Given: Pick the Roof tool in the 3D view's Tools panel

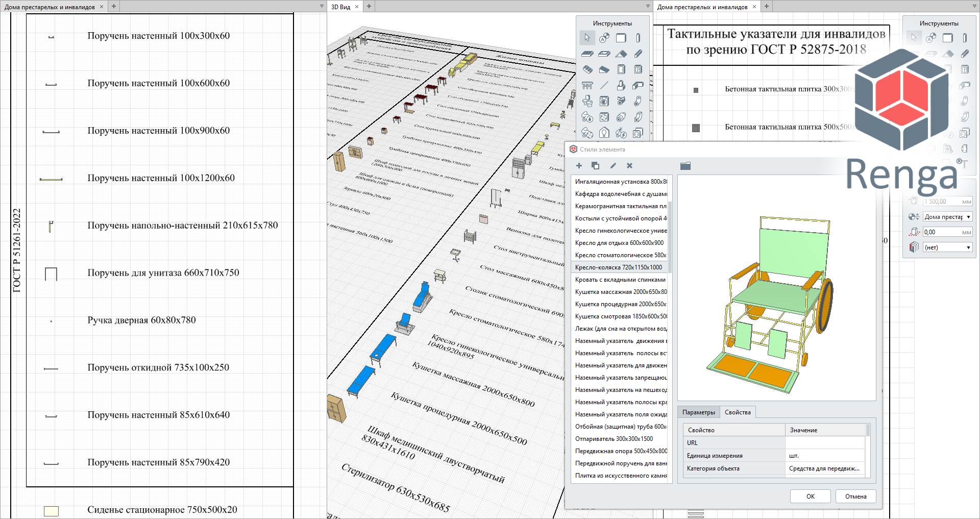Looking at the screenshot, I should click(621, 54).
